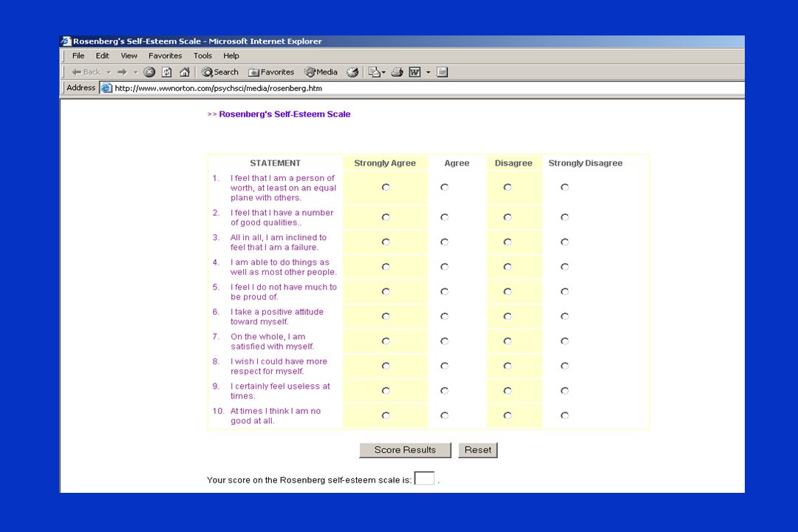Select Agree for statement 9
798x532 pixels.
[444, 391]
